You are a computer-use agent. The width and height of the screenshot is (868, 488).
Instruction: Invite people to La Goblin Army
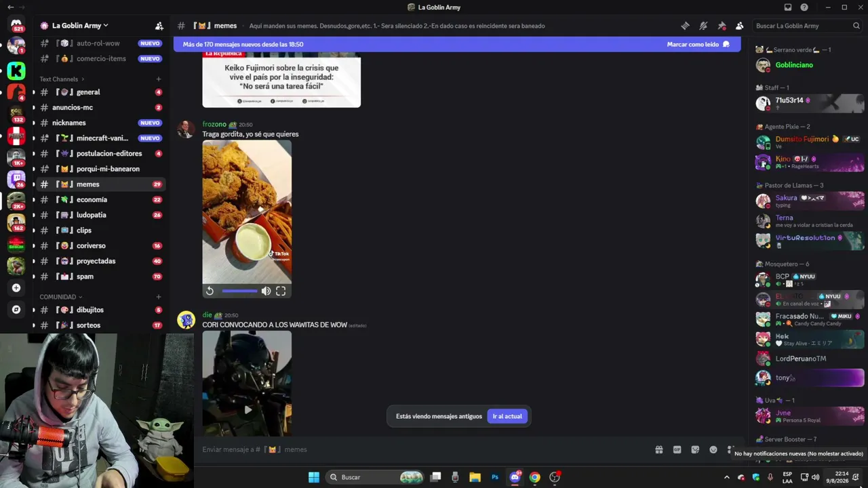tap(159, 26)
